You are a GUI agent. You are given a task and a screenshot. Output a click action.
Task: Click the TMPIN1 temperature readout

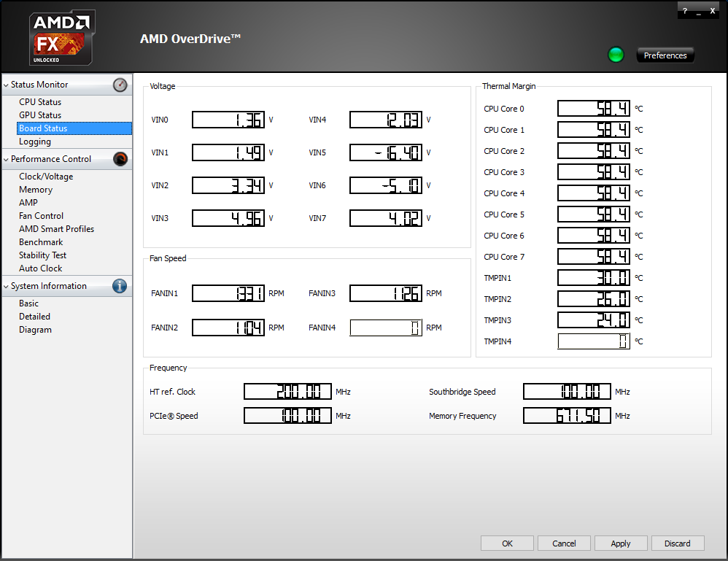click(594, 278)
